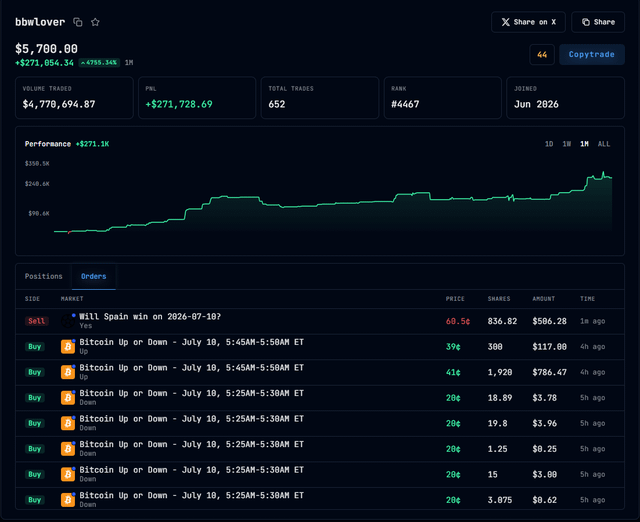Click the Buy badge on the $786.47 row
The height and width of the screenshot is (522, 640).
(35, 372)
